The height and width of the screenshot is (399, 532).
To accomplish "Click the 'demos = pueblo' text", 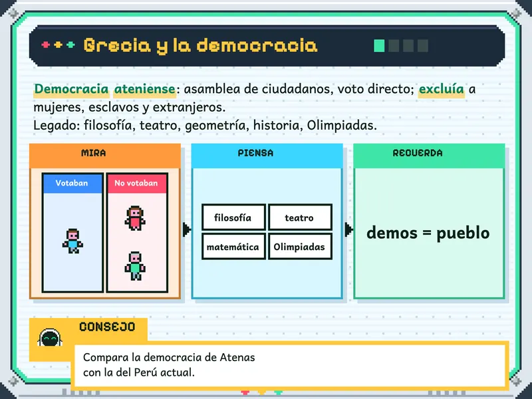I will click(428, 233).
